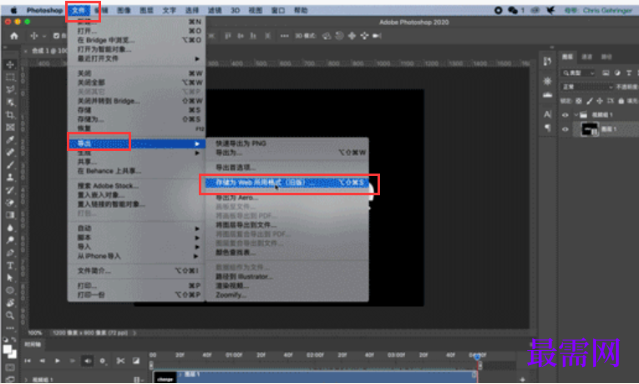The image size is (639, 384).
Task: Lock layer position icon
Action: point(599,101)
